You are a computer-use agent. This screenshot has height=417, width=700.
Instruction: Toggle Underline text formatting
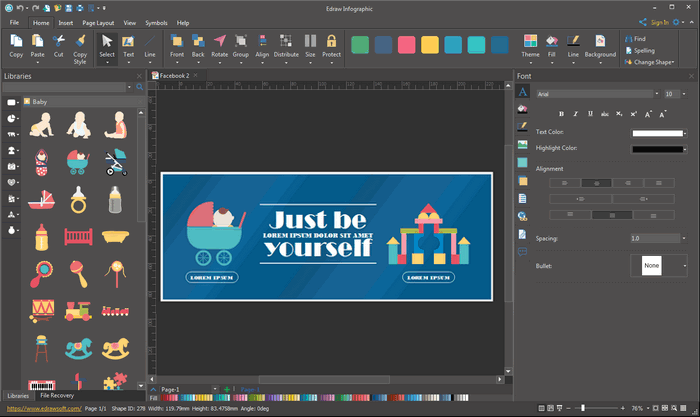coord(589,114)
